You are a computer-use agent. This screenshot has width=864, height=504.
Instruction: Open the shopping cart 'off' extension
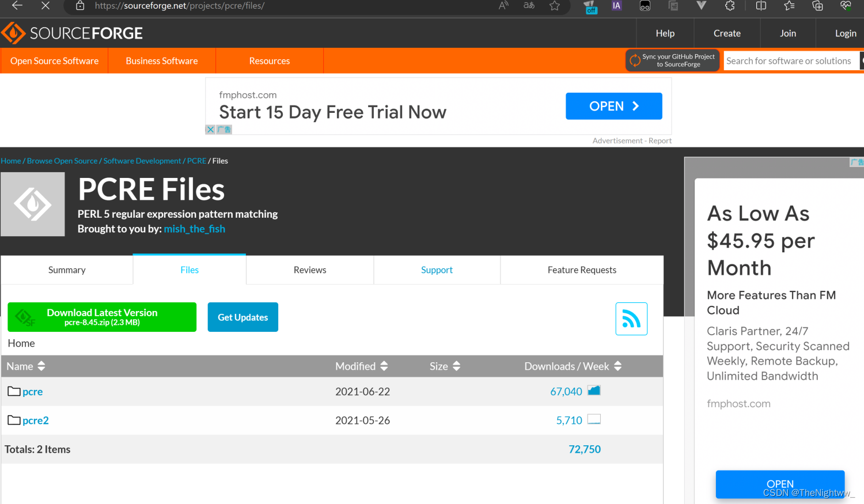coord(590,6)
